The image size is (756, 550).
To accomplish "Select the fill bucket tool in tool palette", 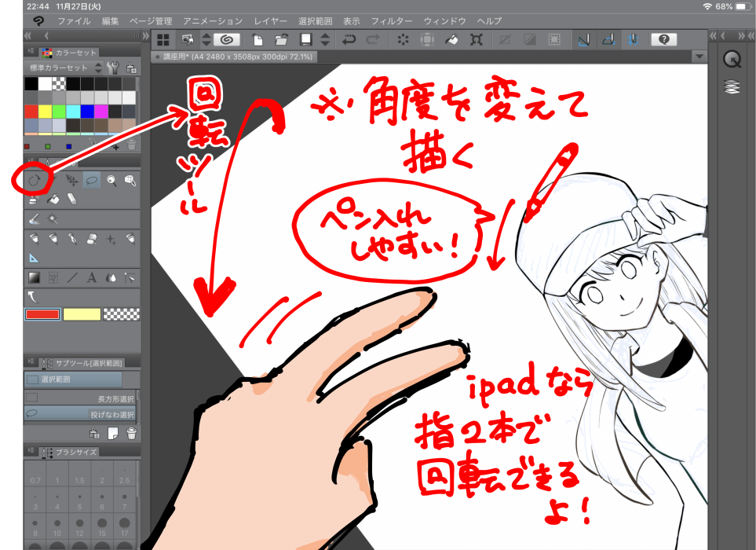I will [x=53, y=199].
